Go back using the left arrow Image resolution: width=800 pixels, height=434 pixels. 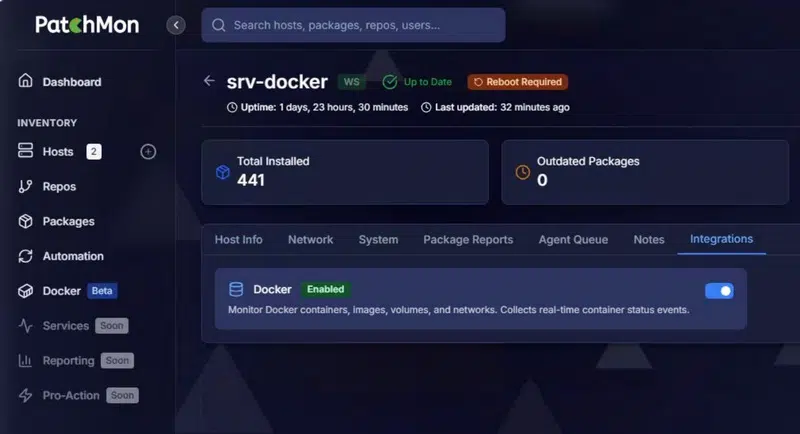tap(209, 81)
